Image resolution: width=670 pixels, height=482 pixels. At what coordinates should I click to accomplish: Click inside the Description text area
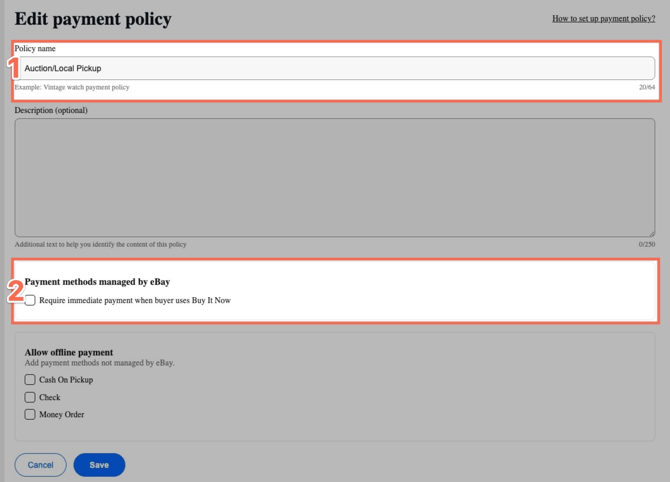334,177
